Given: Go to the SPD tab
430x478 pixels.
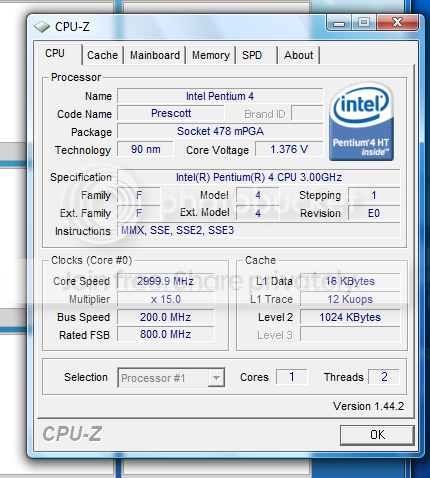Looking at the screenshot, I should pos(252,55).
